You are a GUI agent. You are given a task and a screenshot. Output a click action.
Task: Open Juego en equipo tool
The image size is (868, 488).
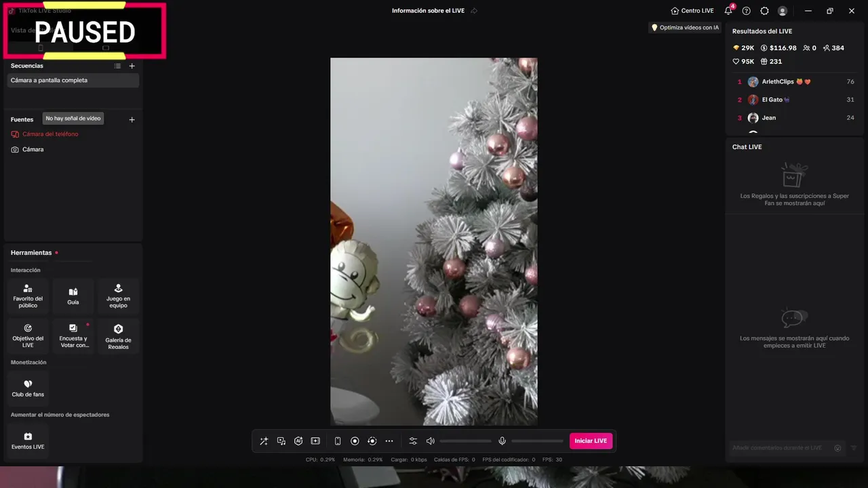point(118,296)
